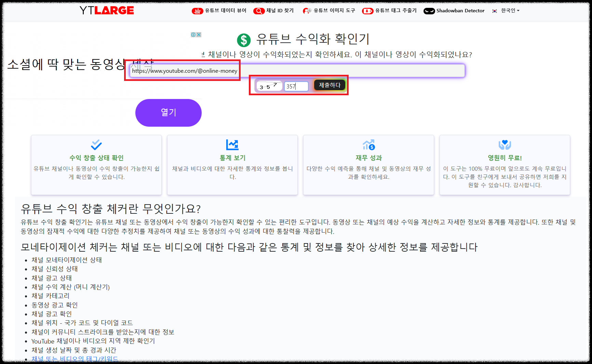Click the magnifier icon for 채널 ID 찾기
Screen dimensions: 592x364
pos(259,11)
